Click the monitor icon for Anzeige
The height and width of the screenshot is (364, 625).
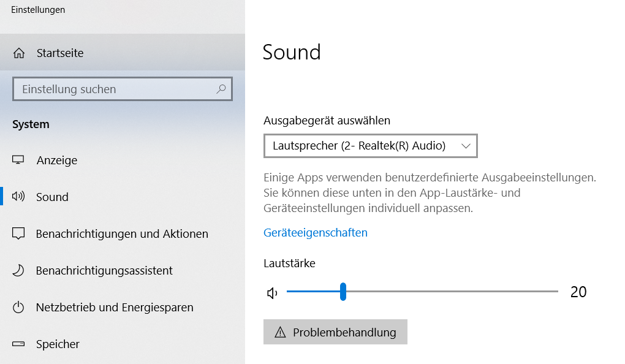18,160
